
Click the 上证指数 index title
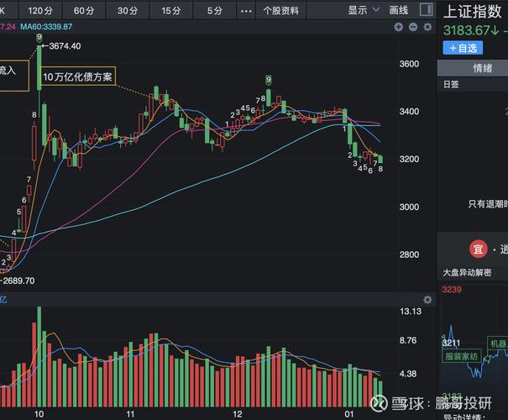(473, 12)
